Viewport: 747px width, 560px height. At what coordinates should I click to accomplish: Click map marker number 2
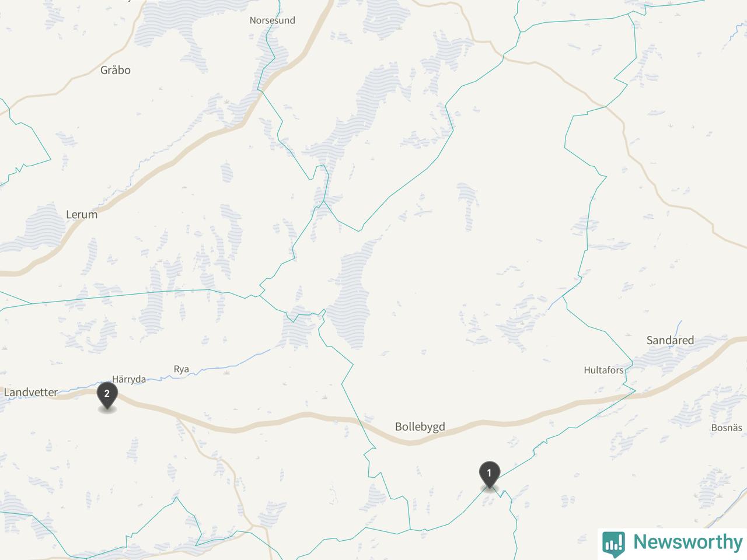pos(106,396)
